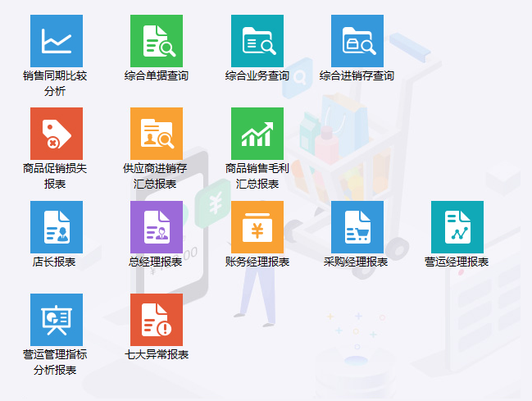Image resolution: width=532 pixels, height=401 pixels.
Task: Click the 综合进销存查询 text label
Action: click(357, 76)
